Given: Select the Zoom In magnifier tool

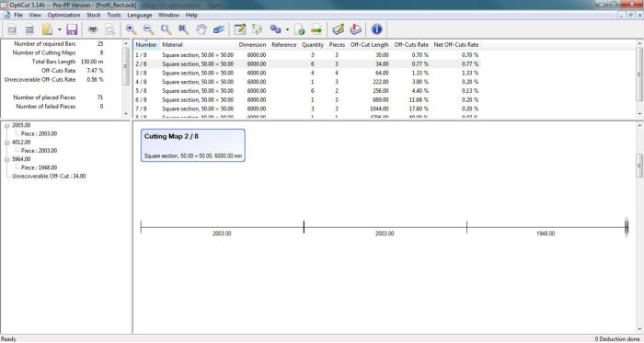Looking at the screenshot, I should pos(131,29).
